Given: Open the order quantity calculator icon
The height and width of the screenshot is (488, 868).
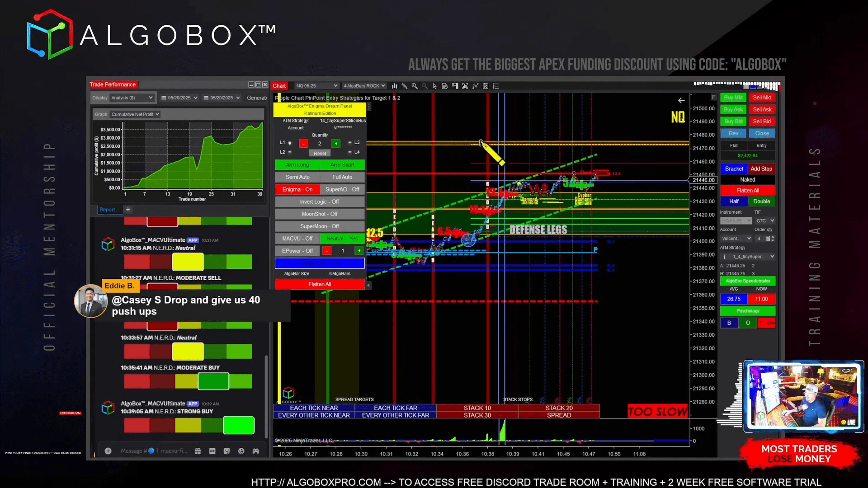Looking at the screenshot, I should coord(767,239).
